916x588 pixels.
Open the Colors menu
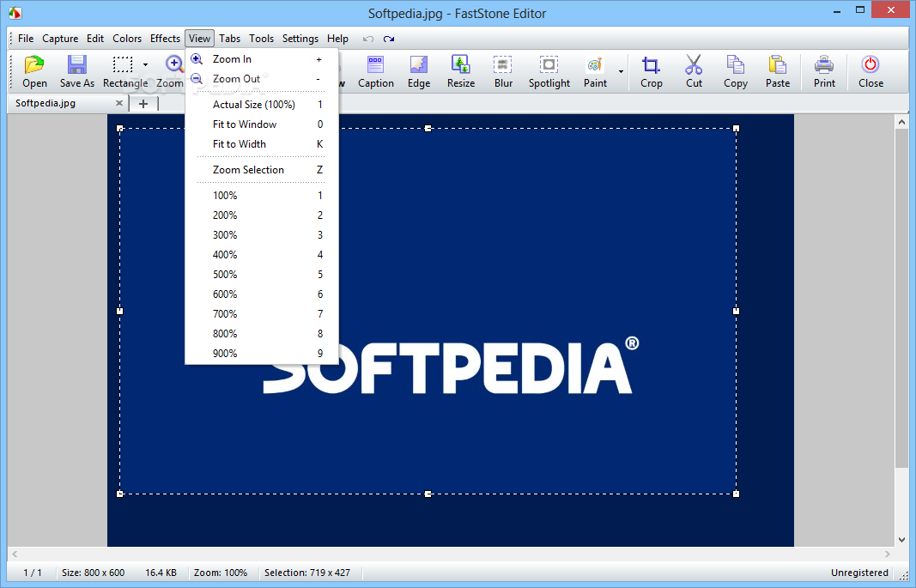127,39
